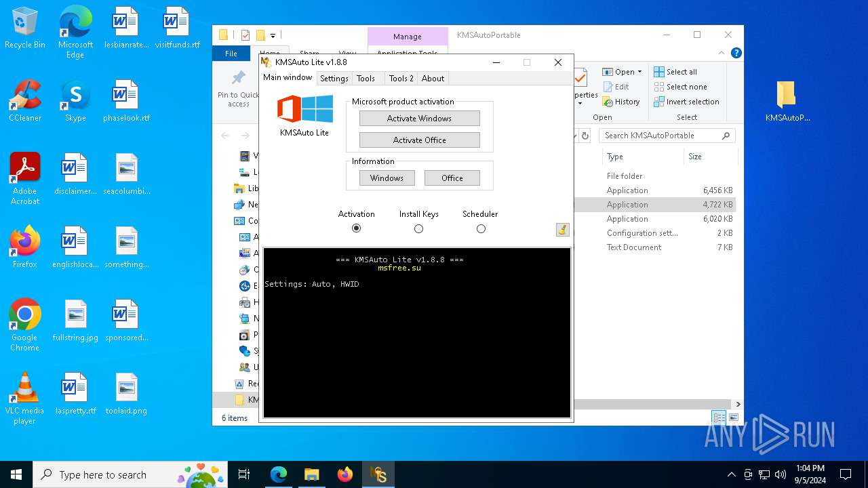Click Windows Start button
The width and height of the screenshot is (868, 488).
pyautogui.click(x=16, y=474)
